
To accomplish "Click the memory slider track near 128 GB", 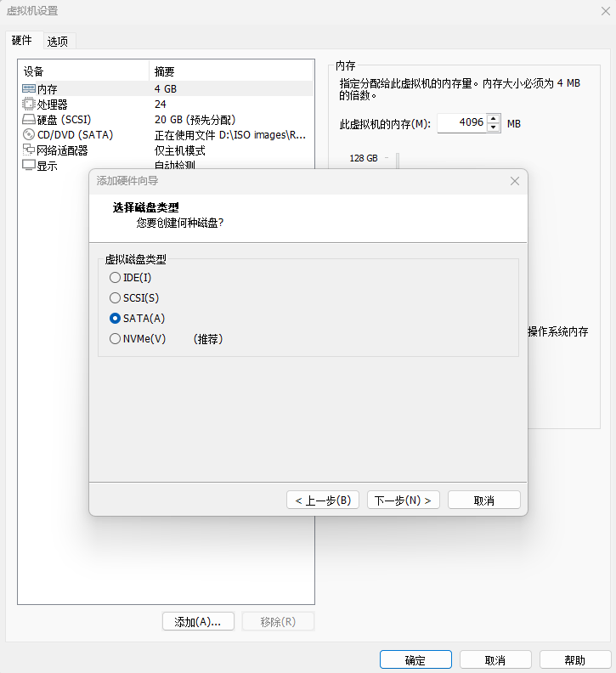I will [397, 159].
